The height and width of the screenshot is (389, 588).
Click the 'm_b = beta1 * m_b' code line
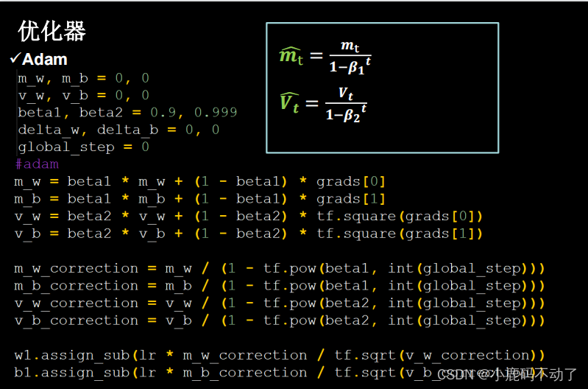pos(200,199)
